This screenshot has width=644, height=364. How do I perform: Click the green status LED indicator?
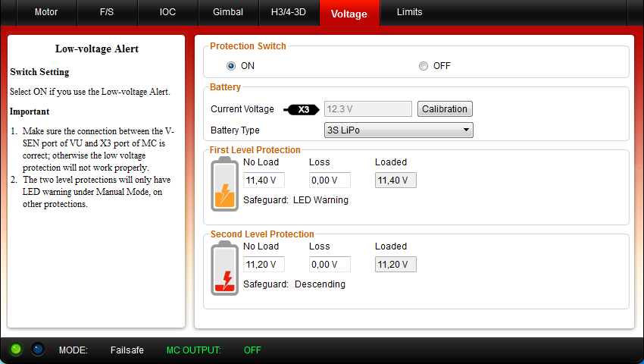point(15,349)
